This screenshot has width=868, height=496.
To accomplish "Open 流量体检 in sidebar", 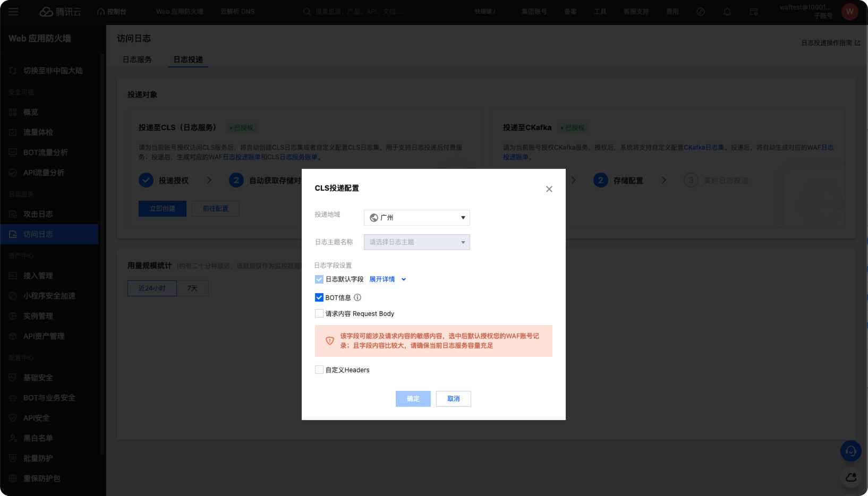I will (x=49, y=132).
